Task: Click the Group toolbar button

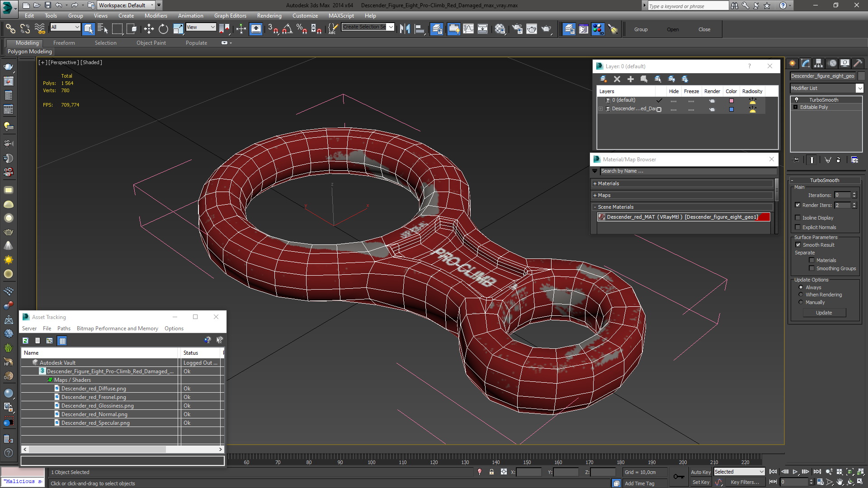Action: (641, 29)
